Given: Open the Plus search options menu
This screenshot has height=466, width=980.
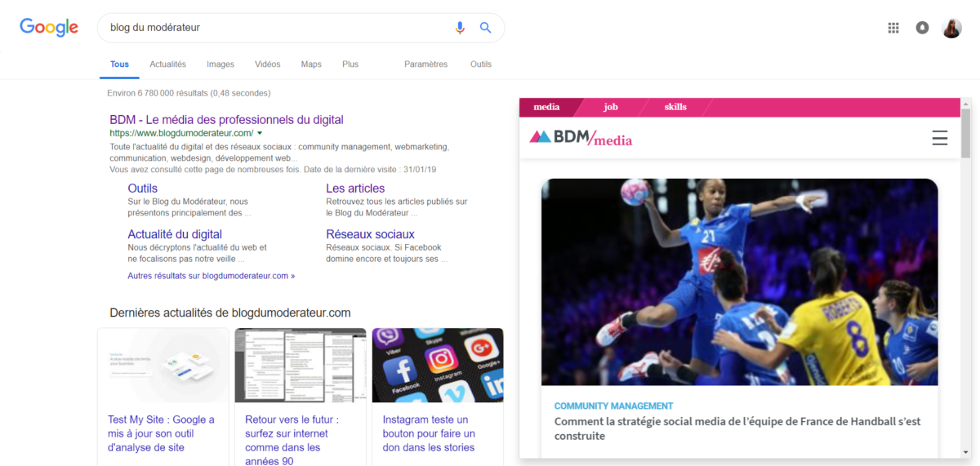Looking at the screenshot, I should tap(350, 64).
